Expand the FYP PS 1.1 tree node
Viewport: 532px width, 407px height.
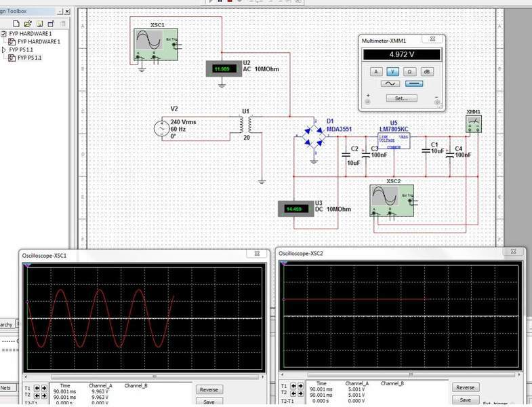click(4, 50)
